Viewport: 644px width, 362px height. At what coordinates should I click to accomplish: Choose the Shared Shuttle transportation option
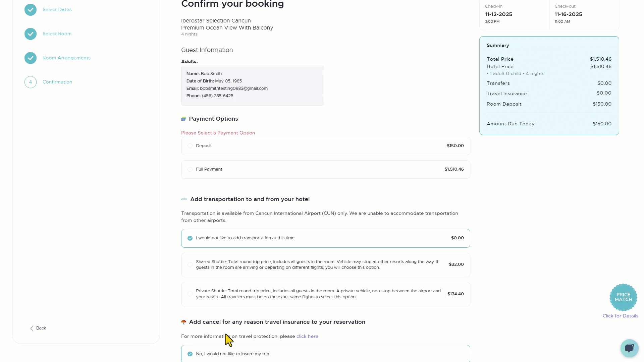(x=325, y=265)
